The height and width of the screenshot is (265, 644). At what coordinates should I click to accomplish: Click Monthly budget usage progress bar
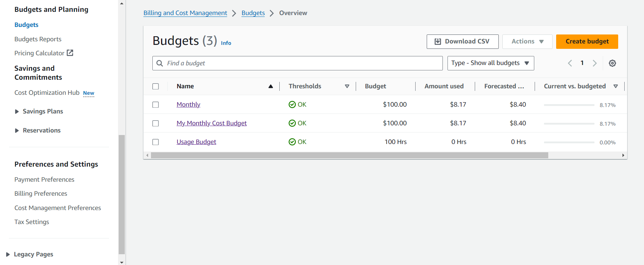[x=569, y=105]
